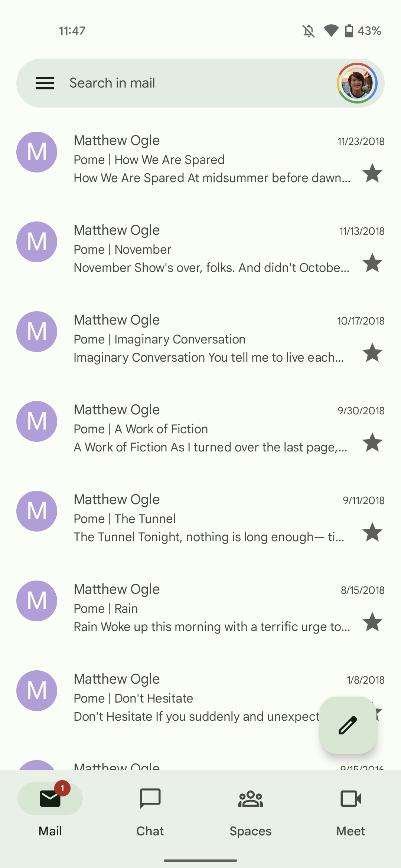Open the Meet video tab
The height and width of the screenshot is (868, 401).
(351, 811)
